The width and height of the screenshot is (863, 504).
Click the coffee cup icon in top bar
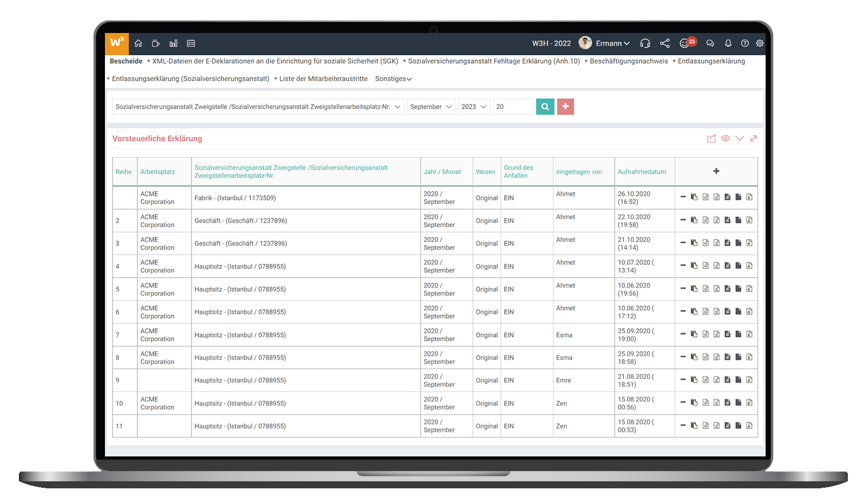point(156,43)
